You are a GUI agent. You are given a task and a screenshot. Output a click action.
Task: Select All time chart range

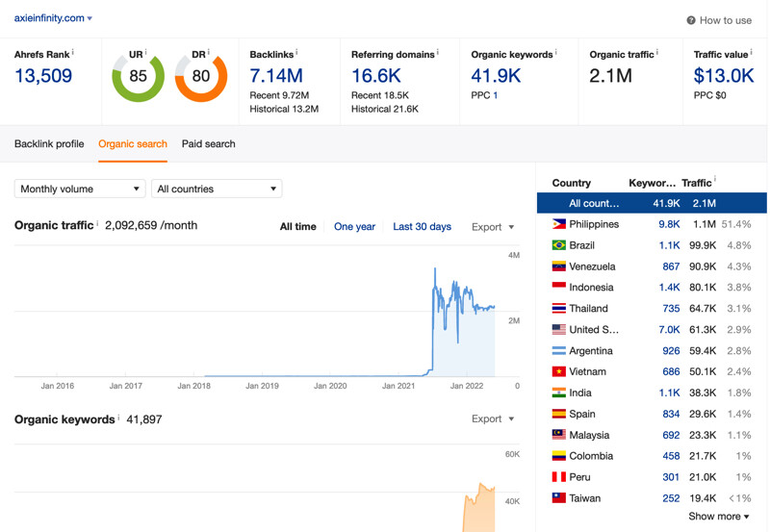[298, 227]
